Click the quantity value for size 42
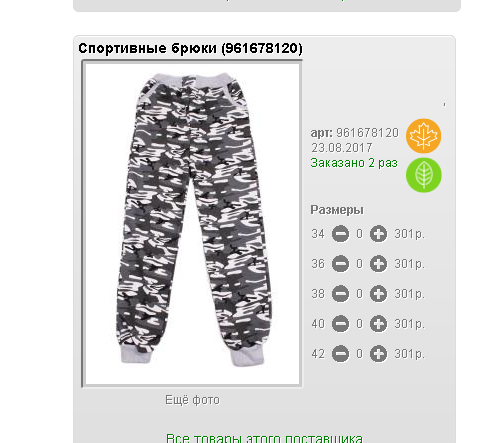This screenshot has height=443, width=487. (359, 354)
